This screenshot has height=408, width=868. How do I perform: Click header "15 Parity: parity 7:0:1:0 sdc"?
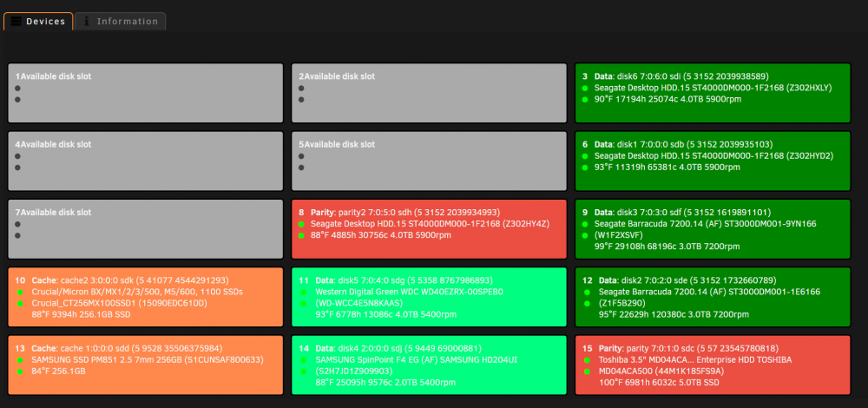(681, 349)
